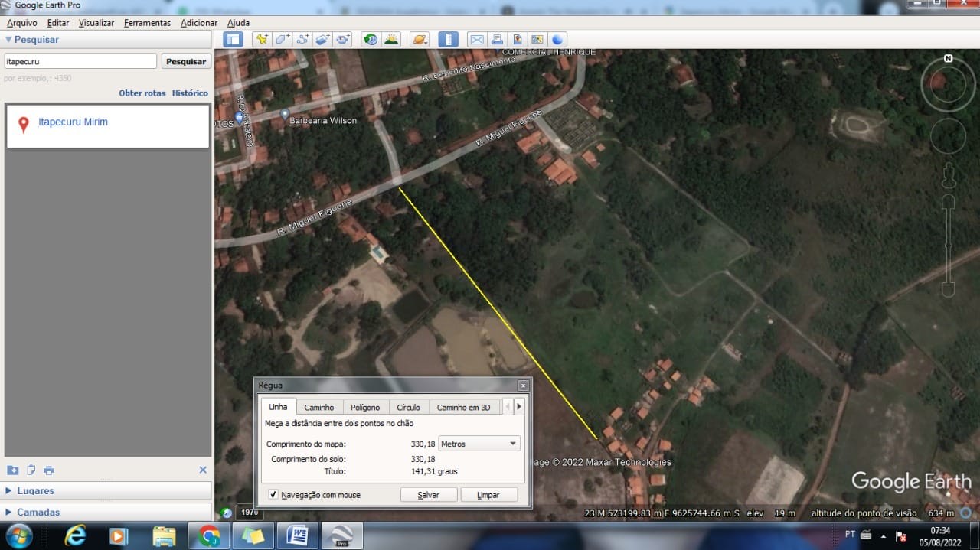Open historical imagery clock icon
Screen dimensions: 980x550
pos(371,40)
